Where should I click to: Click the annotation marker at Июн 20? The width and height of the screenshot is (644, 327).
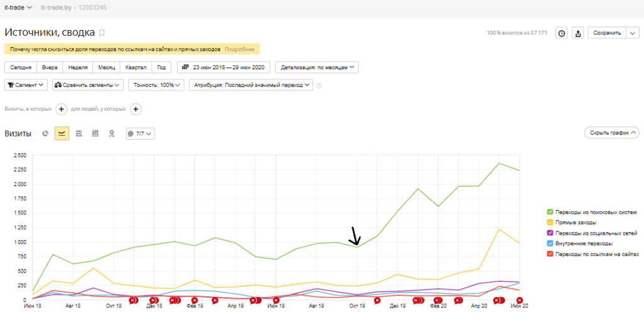point(519,301)
